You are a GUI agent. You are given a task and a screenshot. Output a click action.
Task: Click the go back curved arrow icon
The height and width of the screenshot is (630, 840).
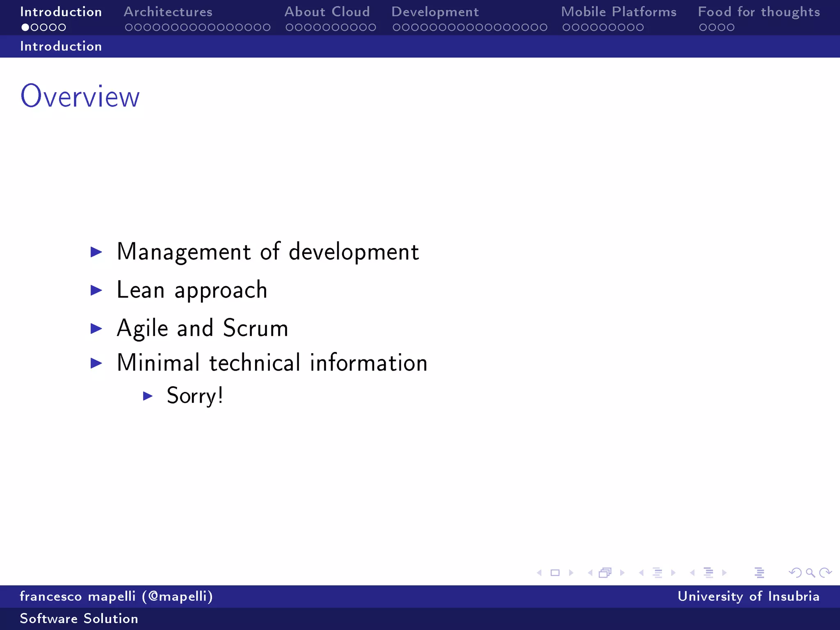pos(795,573)
